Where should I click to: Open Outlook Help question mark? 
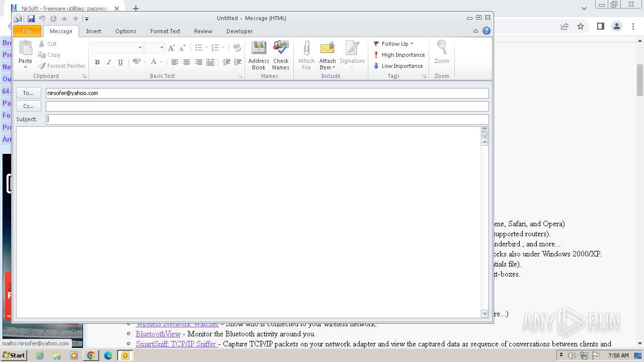pos(487,31)
